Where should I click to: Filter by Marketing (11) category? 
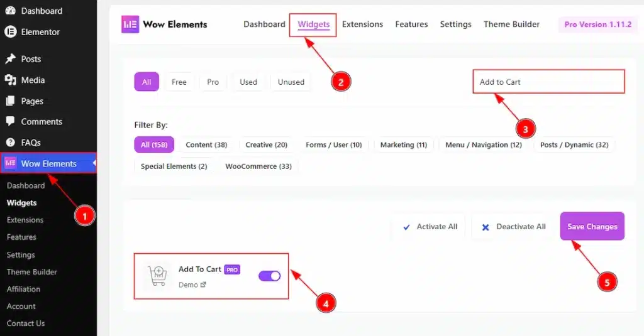(x=403, y=145)
